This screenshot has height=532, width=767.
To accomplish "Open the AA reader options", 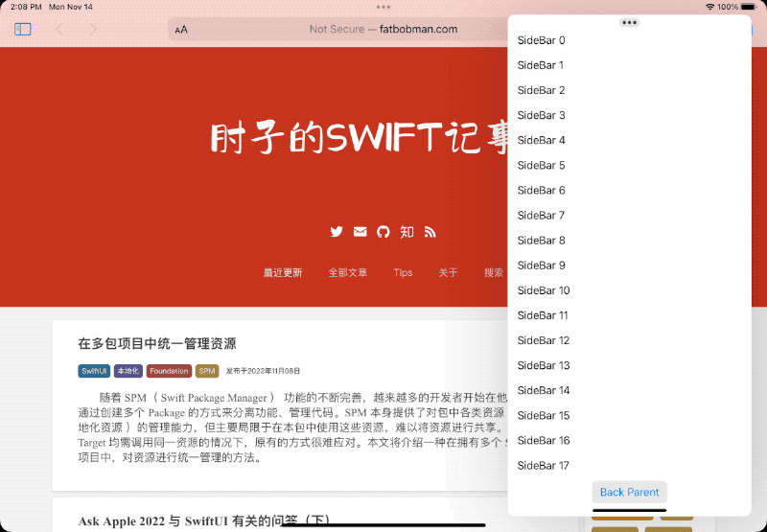I will pos(181,30).
